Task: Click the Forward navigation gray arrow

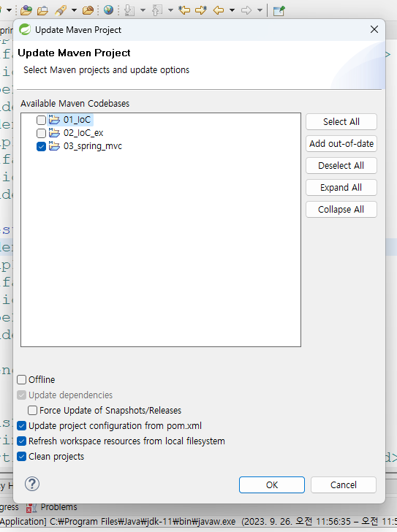Action: [246, 10]
